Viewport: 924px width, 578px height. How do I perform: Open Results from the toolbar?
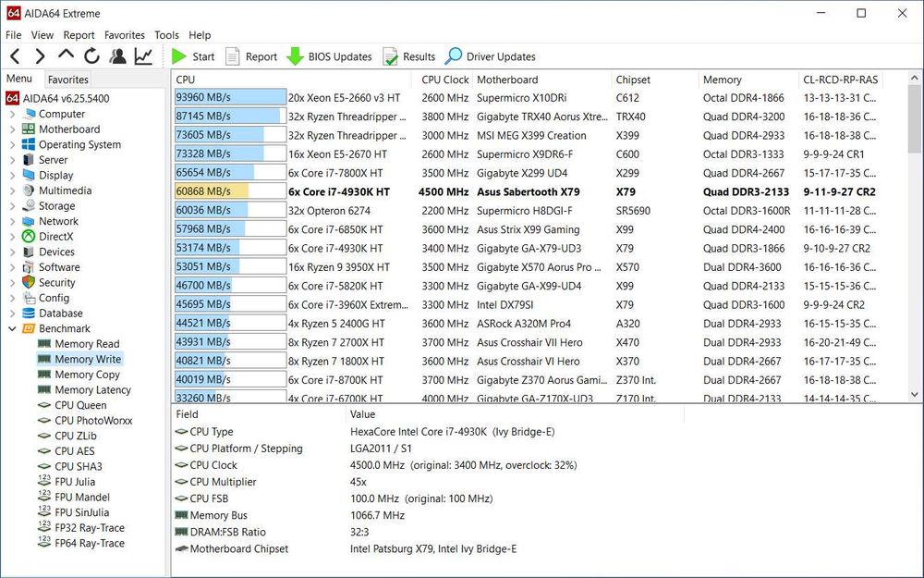(x=408, y=56)
